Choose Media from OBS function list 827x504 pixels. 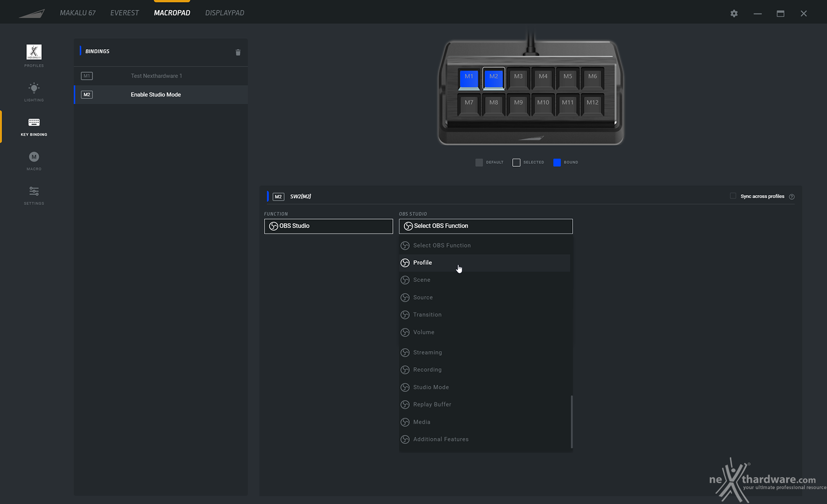tap(485, 422)
